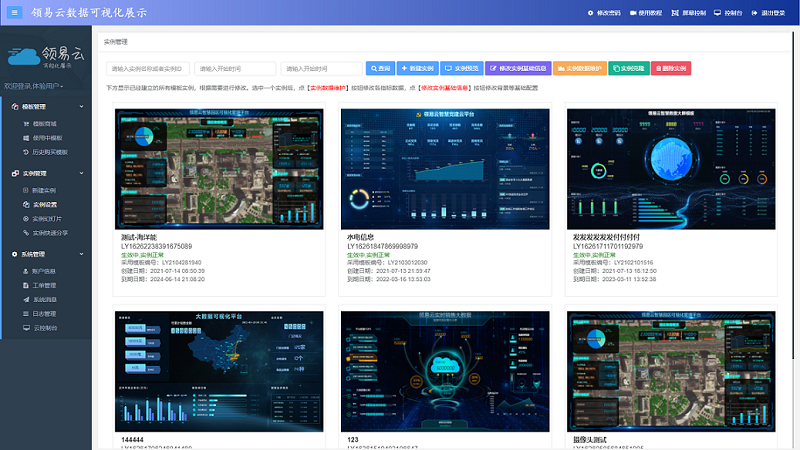Open 历史购买模板 in the sidebar
The image size is (800, 450).
(x=45, y=152)
